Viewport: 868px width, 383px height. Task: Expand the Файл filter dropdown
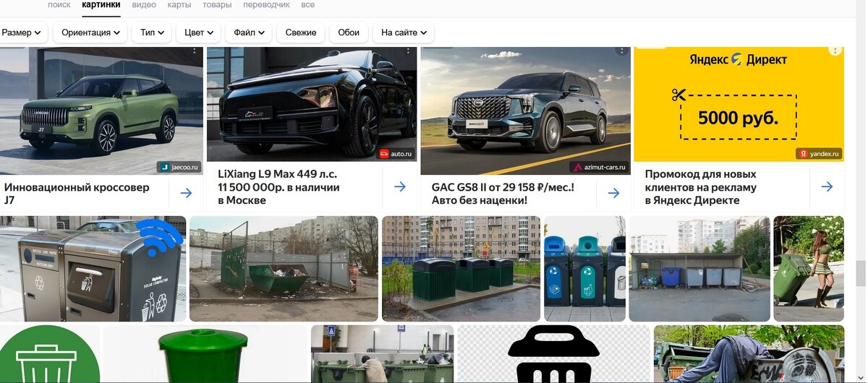(x=249, y=33)
